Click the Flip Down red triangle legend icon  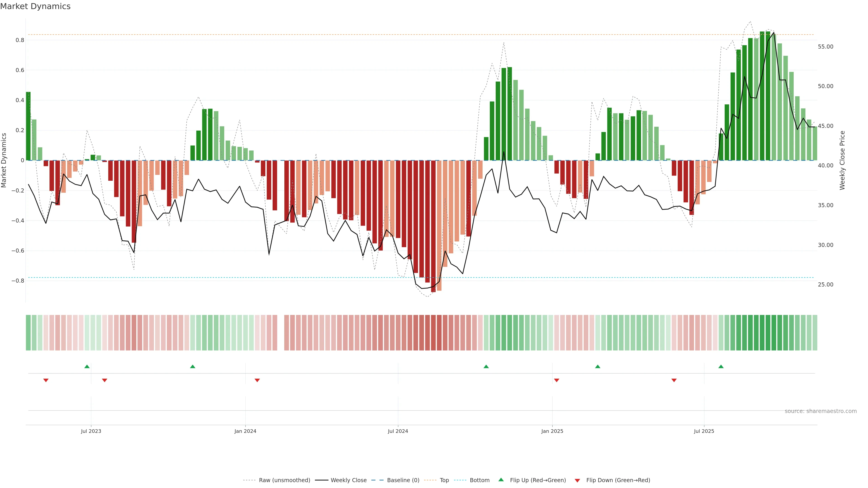click(x=577, y=480)
